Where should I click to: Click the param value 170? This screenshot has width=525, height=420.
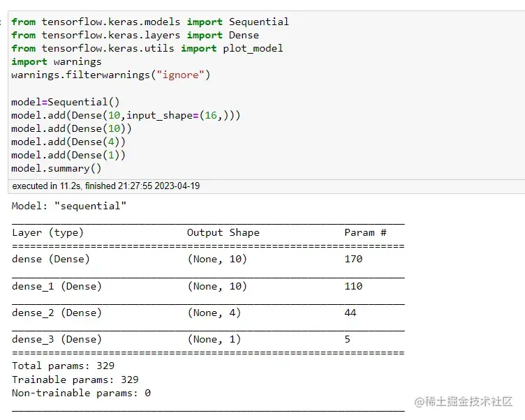pos(353,259)
